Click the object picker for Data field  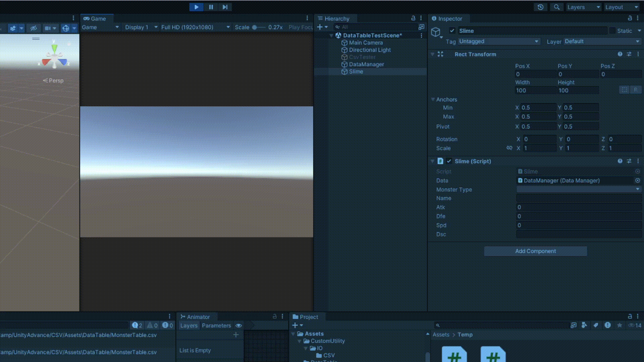tap(637, 180)
